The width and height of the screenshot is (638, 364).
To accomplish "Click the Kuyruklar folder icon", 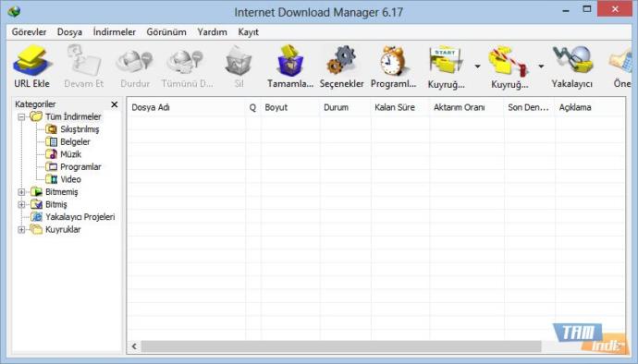I will pyautogui.click(x=36, y=229).
